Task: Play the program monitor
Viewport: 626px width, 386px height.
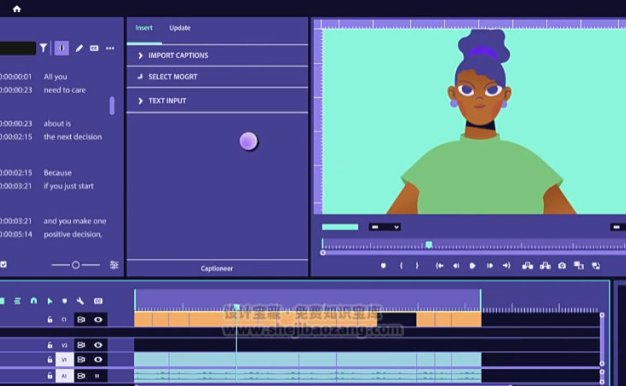Action: tap(472, 265)
